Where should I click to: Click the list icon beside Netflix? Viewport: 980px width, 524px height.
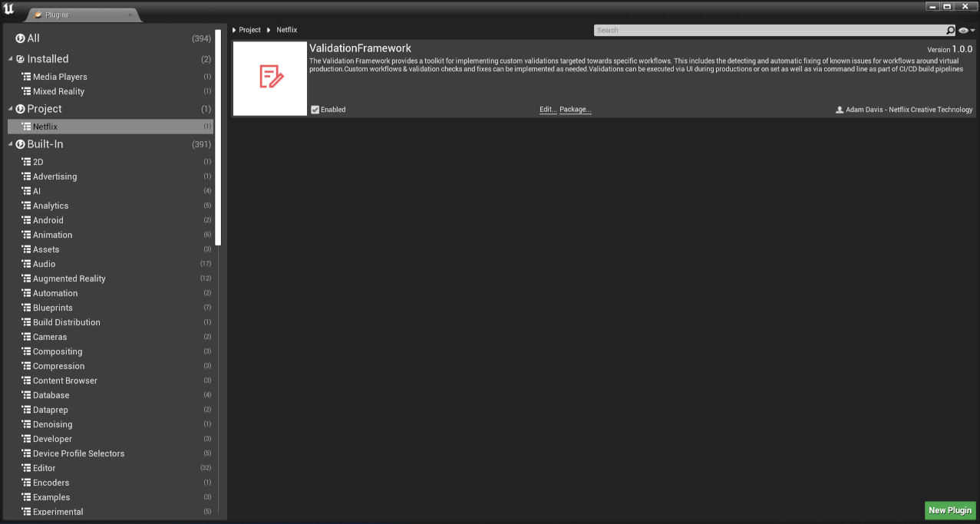pos(26,127)
